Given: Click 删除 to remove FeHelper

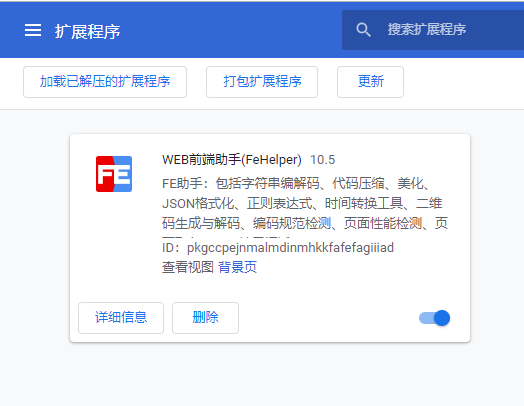Looking at the screenshot, I should (206, 318).
